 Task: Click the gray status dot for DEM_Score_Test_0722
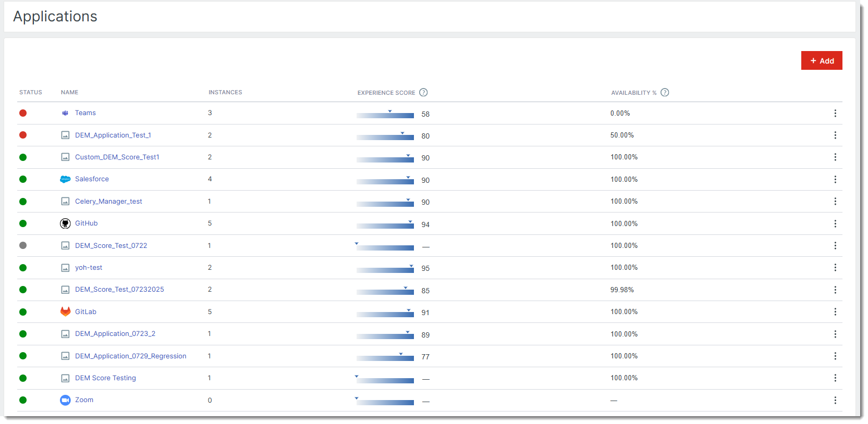(x=23, y=245)
